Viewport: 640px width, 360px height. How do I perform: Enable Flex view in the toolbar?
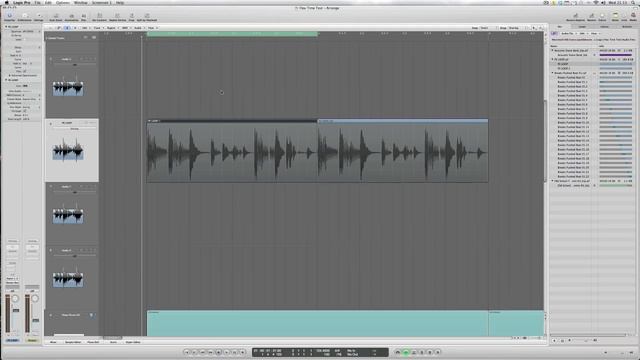coord(84,17)
